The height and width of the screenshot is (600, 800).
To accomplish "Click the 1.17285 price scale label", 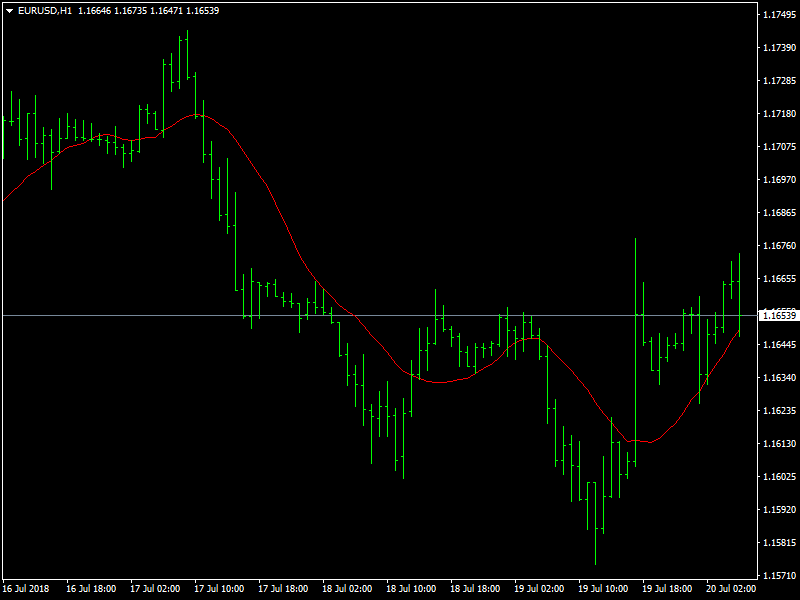I will point(779,81).
